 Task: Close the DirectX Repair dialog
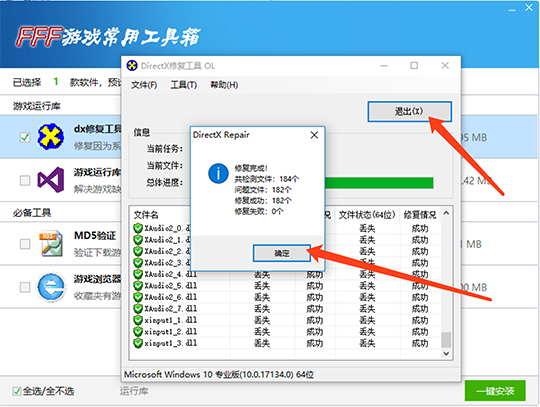point(314,135)
